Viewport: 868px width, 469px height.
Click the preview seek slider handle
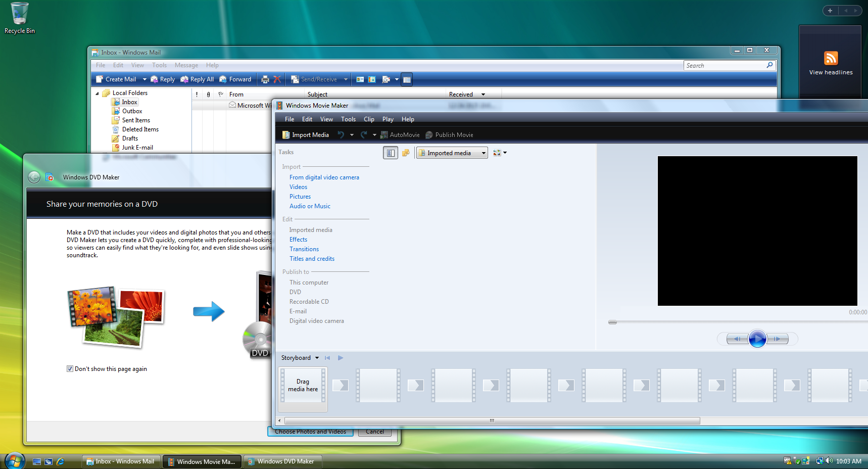tap(612, 322)
